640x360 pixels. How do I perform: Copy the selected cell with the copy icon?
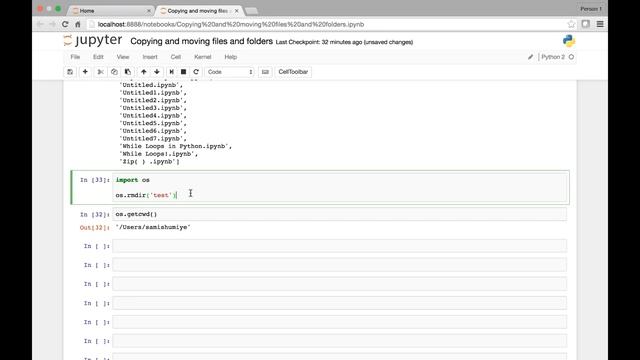[x=114, y=72]
